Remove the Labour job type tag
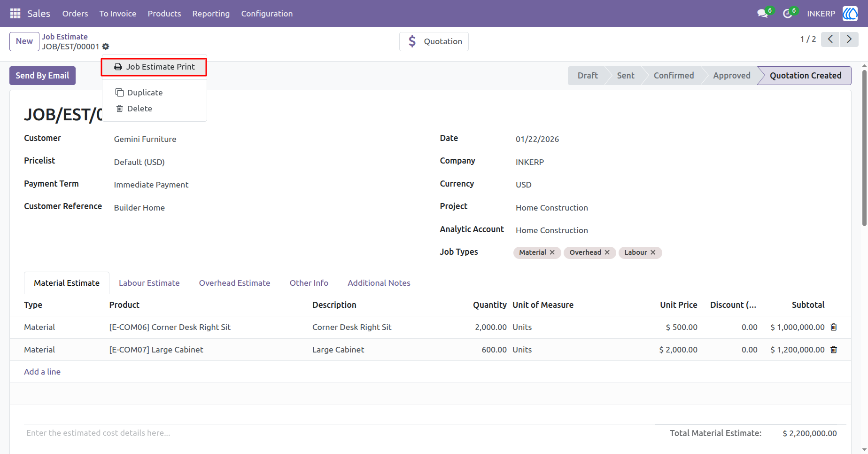868x454 pixels. click(653, 252)
